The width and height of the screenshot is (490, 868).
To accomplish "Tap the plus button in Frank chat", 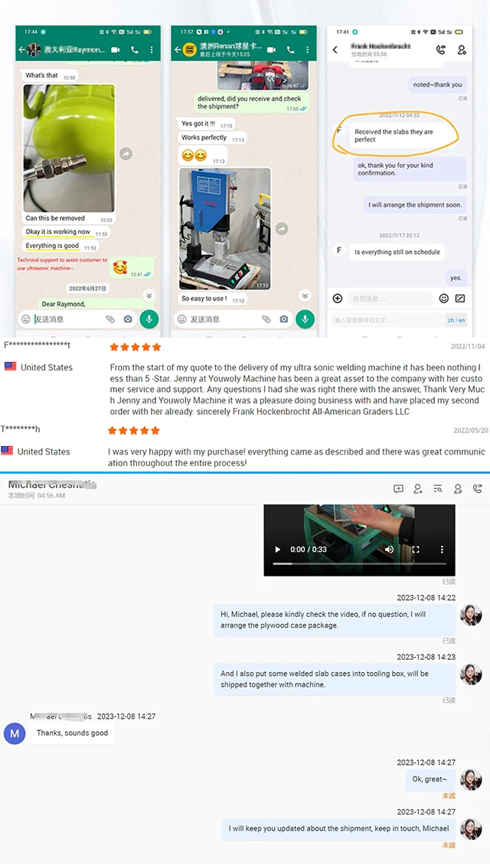I will tap(338, 299).
